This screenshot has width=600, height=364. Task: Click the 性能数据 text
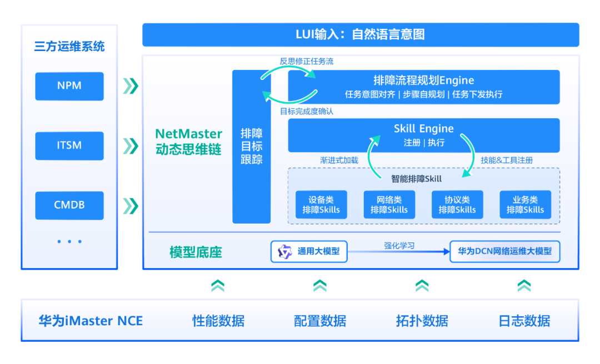point(218,321)
